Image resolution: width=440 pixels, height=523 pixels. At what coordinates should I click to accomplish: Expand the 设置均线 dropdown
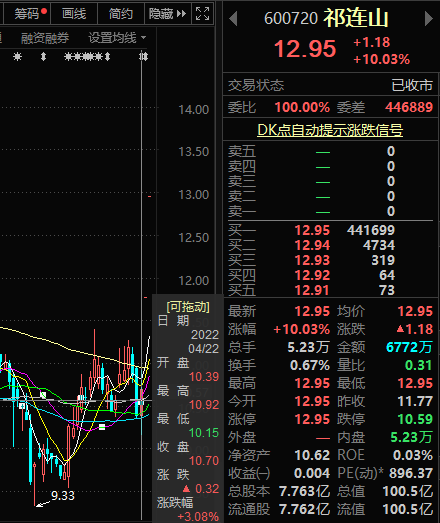point(117,38)
